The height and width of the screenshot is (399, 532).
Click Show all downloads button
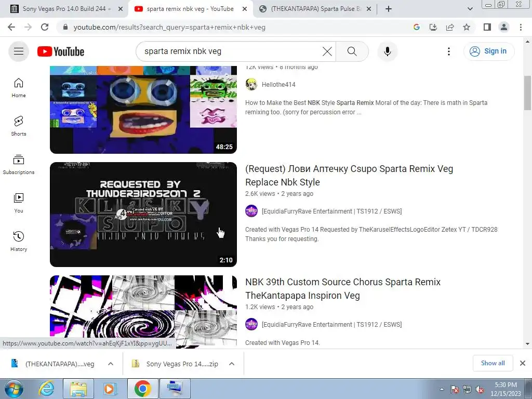tap(493, 363)
